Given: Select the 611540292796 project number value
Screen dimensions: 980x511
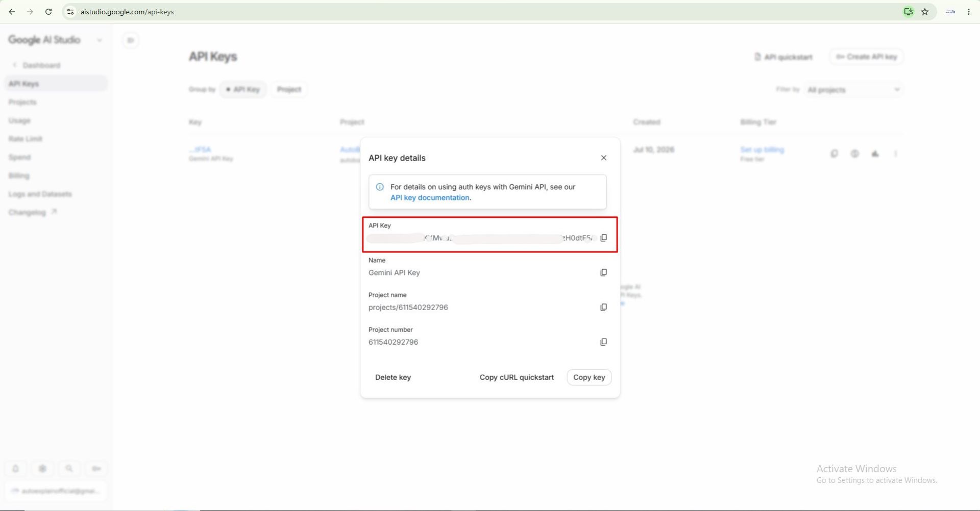Looking at the screenshot, I should coord(393,342).
